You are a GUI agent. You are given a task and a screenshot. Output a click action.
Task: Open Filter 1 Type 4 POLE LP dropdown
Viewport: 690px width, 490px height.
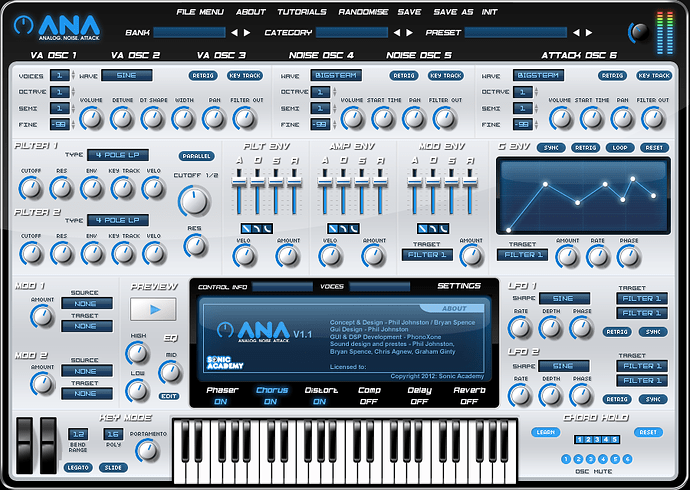tap(118, 155)
